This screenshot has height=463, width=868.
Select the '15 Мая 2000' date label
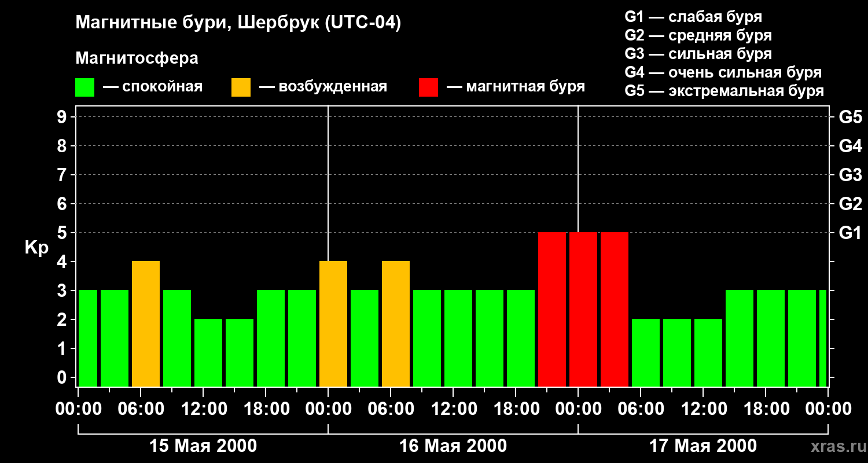click(203, 446)
